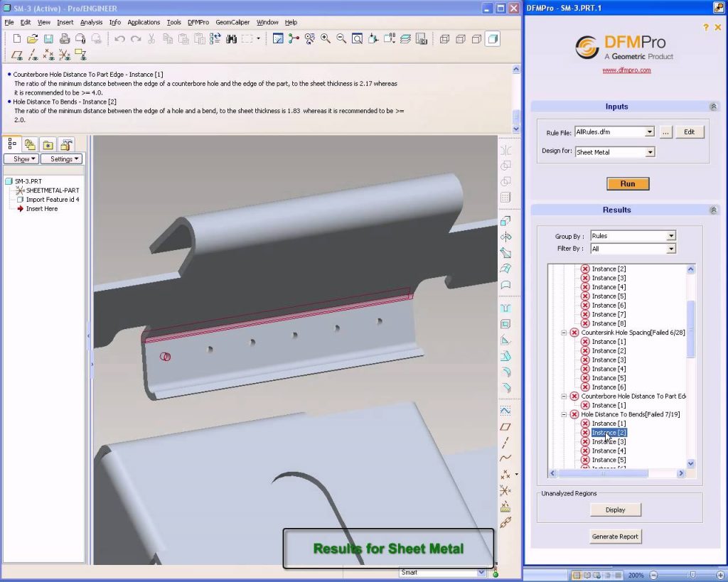Toggle datum plane display
Viewport: 728px width, 582px height.
tap(17, 55)
